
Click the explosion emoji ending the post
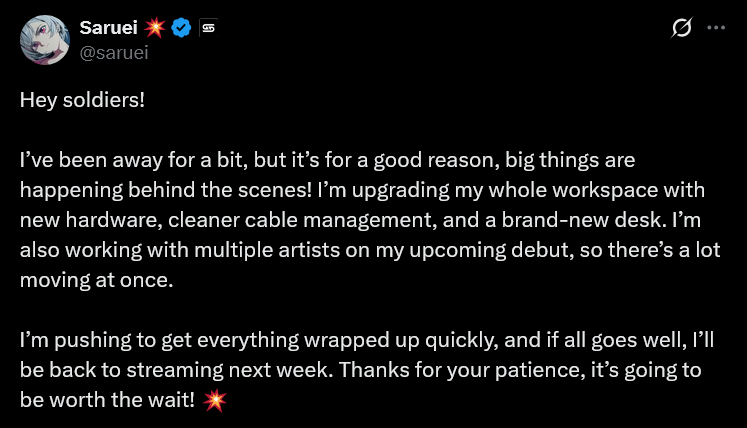[x=215, y=400]
